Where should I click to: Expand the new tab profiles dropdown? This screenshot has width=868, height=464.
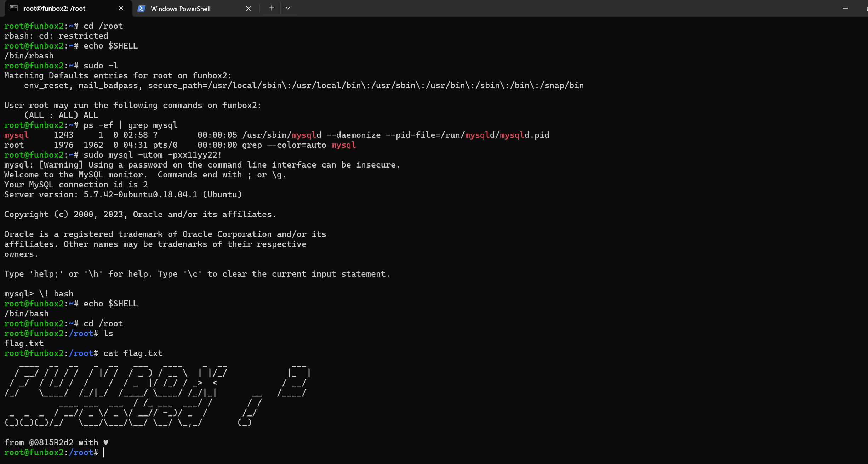(288, 8)
